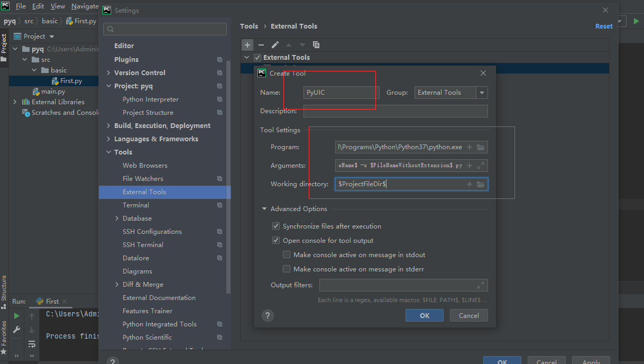
Task: Focus the Settings search box
Action: [165, 29]
